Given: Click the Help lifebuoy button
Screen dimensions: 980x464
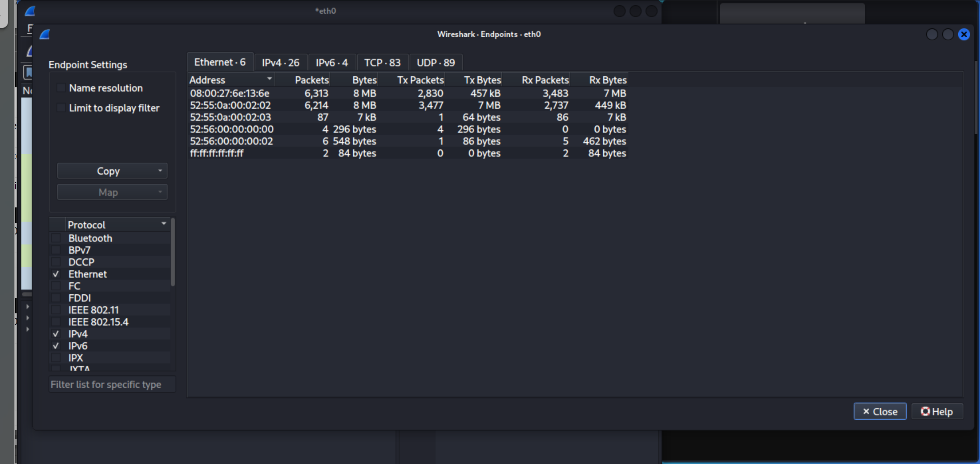Looking at the screenshot, I should [937, 411].
